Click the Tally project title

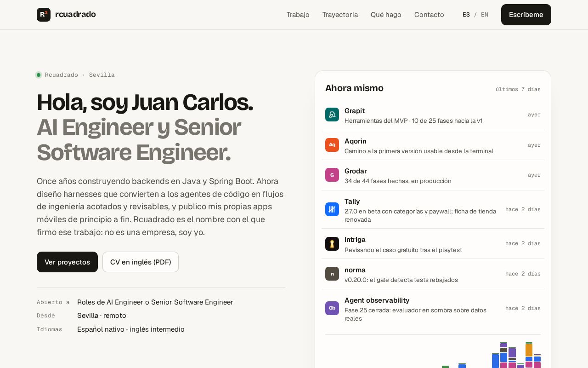point(352,201)
